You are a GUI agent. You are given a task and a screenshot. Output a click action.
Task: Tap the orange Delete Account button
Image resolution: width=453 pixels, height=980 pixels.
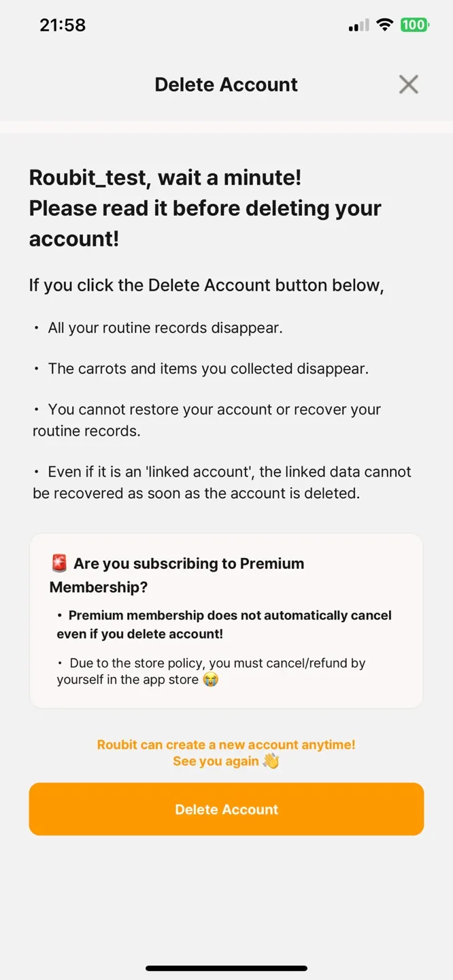coord(227,809)
